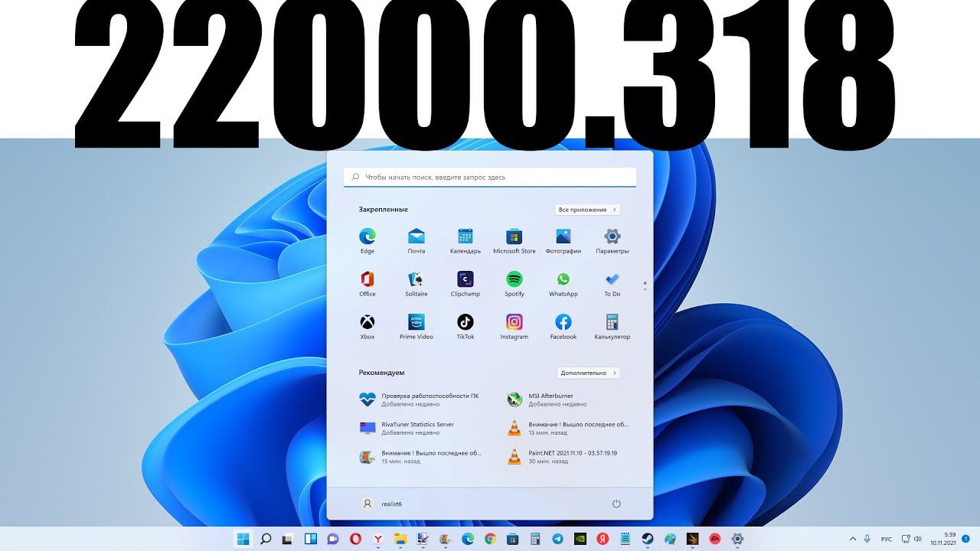The image size is (980, 551).
Task: Click the volume speaker icon in tray
Action: pyautogui.click(x=917, y=539)
